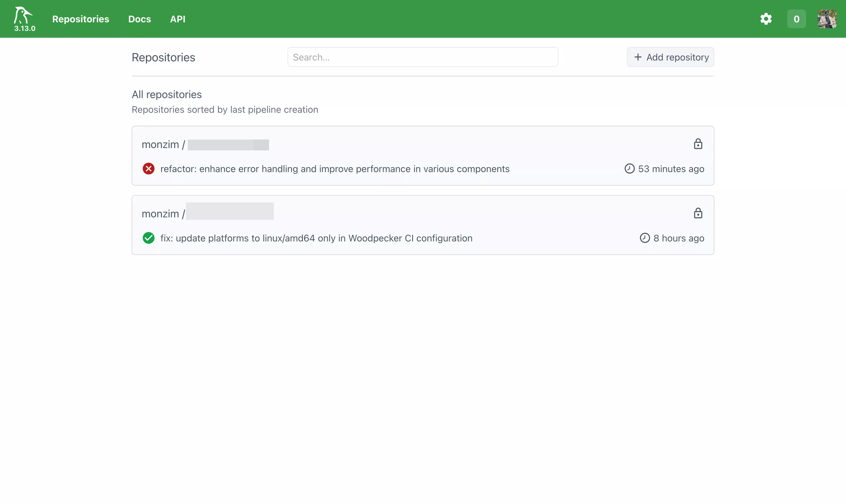Click the lock icon on first repository
This screenshot has height=504, width=846.
pyautogui.click(x=698, y=144)
